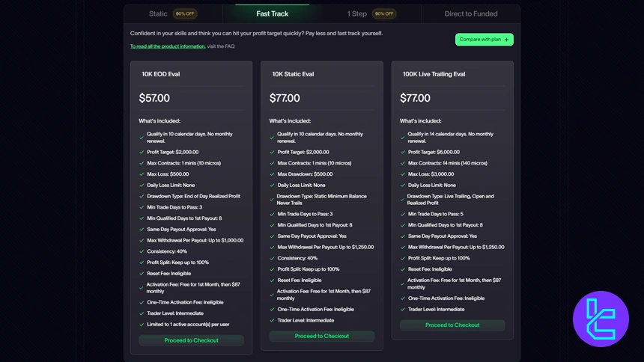The height and width of the screenshot is (362, 644).
Task: Click plus icon on Compare with plan
Action: (506, 40)
